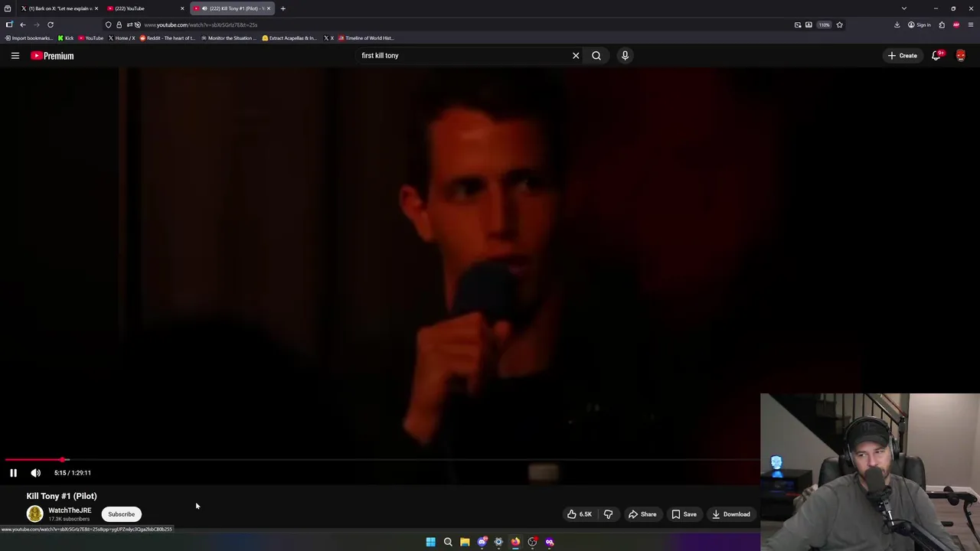Open the Adblock Plus extension
This screenshot has height=551, width=980.
point(956,24)
